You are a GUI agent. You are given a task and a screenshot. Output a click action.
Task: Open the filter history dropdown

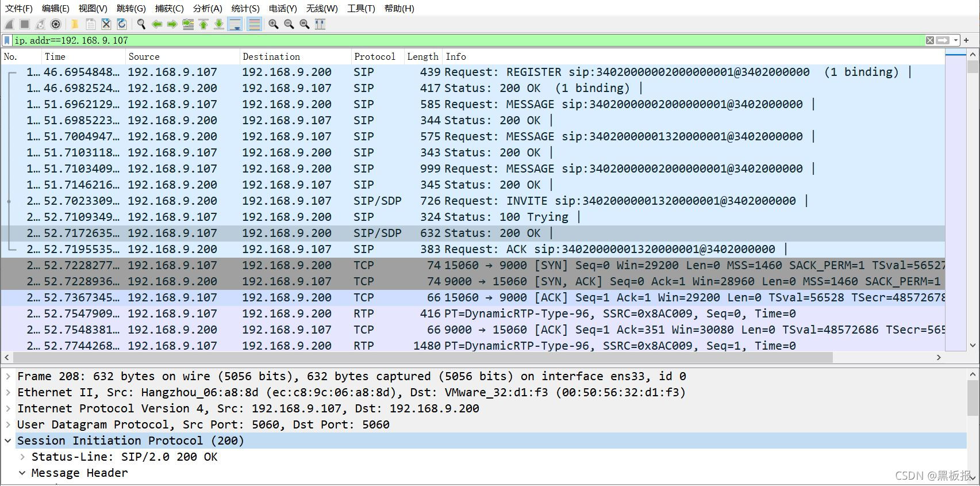(955, 40)
